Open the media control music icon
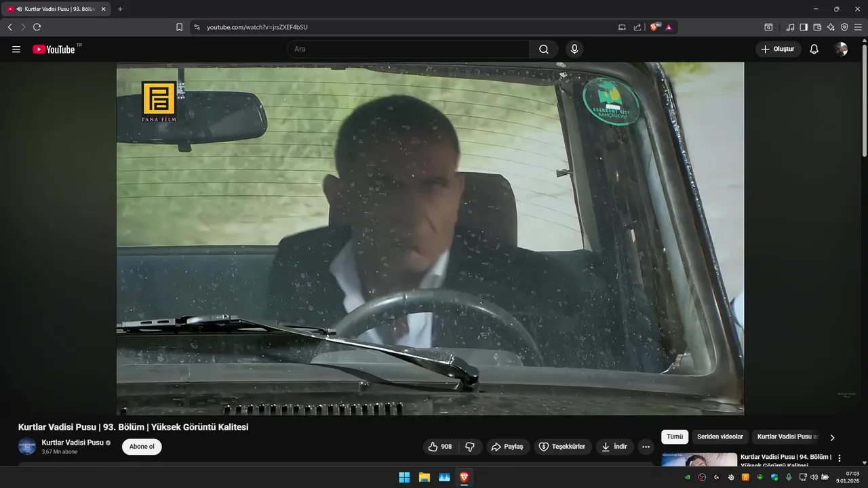868x488 pixels. [x=790, y=27]
